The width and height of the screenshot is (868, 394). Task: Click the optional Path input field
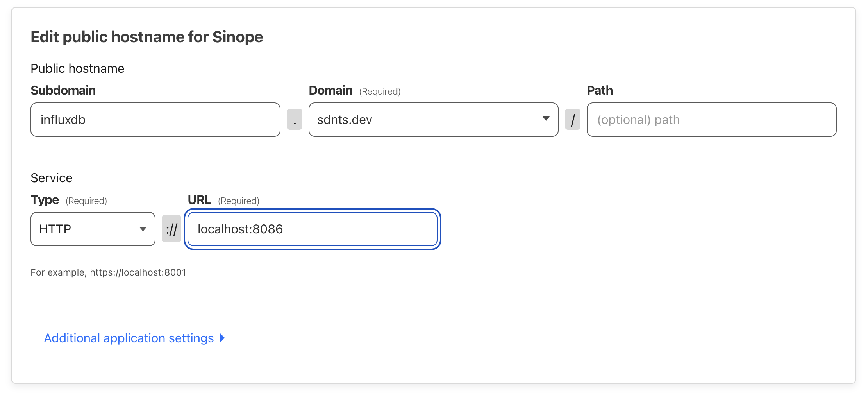(711, 120)
